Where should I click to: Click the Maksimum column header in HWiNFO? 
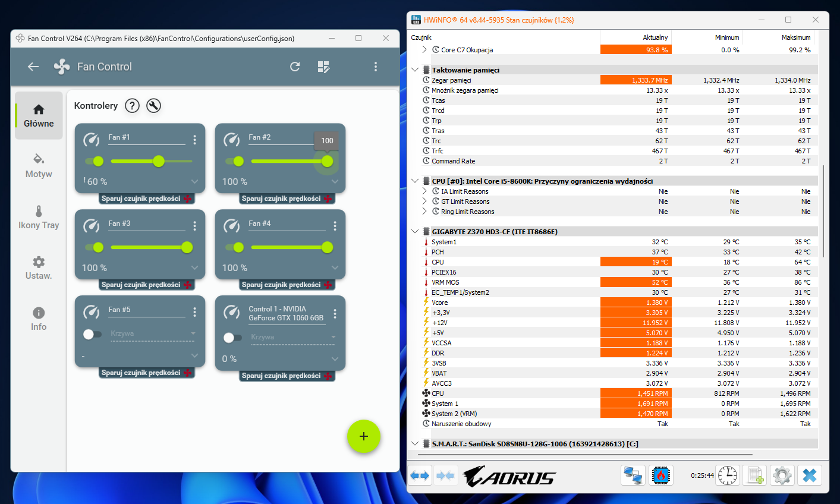click(778, 37)
